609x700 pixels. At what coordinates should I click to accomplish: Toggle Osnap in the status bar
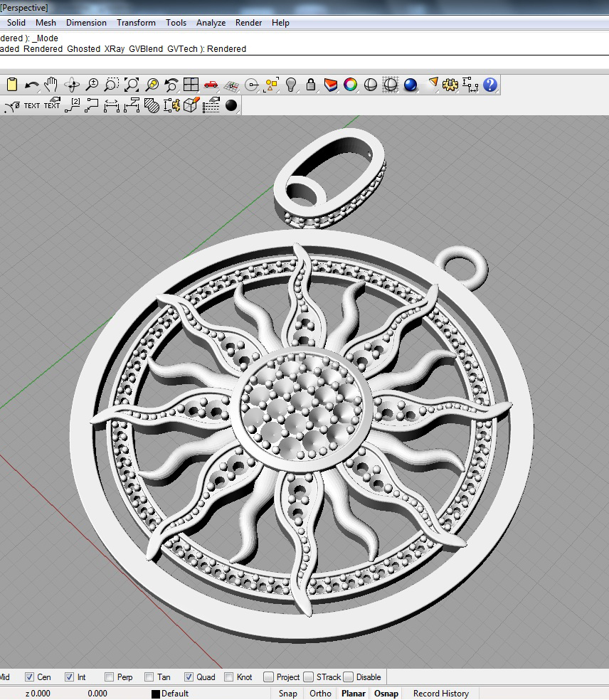386,694
